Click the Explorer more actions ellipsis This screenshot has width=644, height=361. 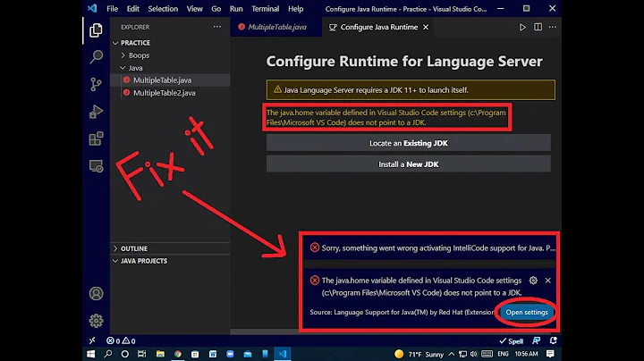tap(216, 27)
